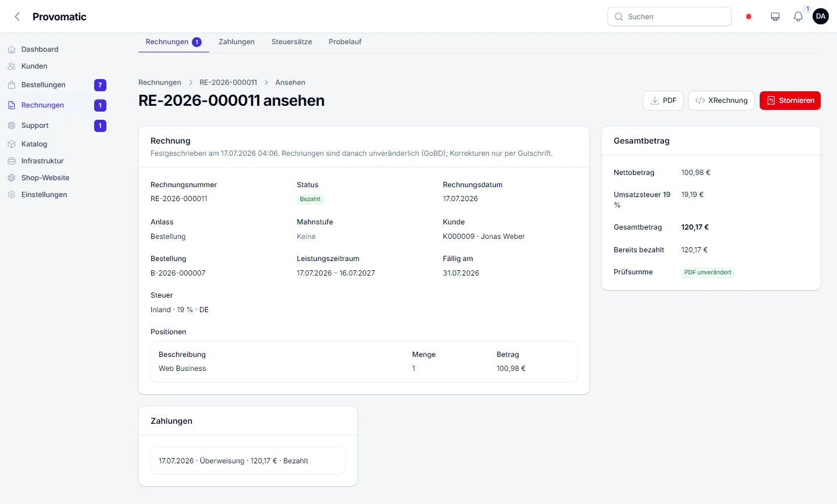The width and height of the screenshot is (837, 504).
Task: Click the Provomatic app title
Action: click(59, 17)
